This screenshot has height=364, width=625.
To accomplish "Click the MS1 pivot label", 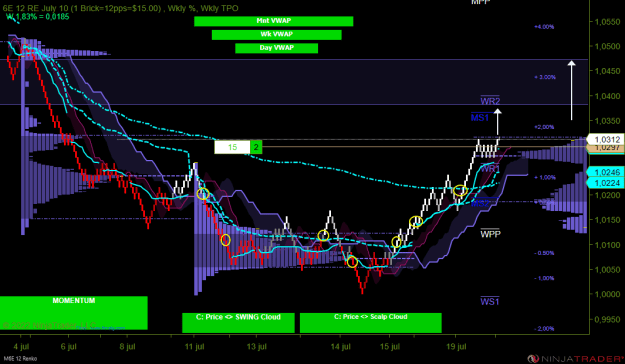I will (480, 117).
